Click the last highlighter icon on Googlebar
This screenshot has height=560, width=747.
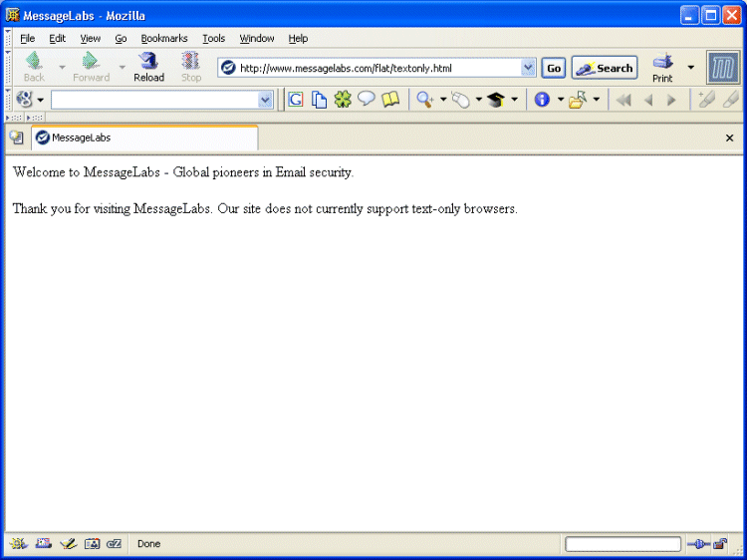pos(731,99)
